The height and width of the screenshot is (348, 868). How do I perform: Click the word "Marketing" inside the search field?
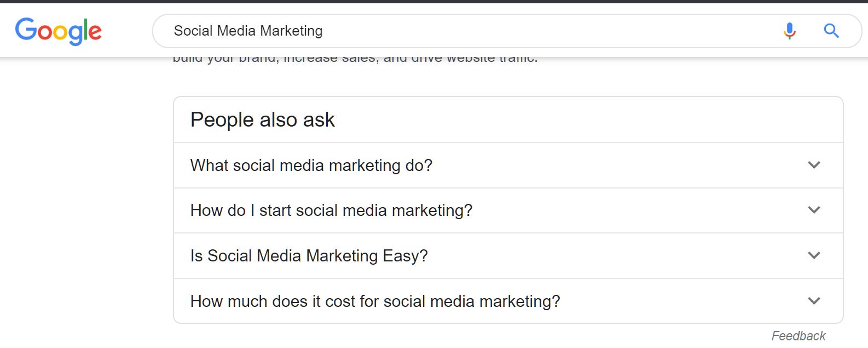(291, 31)
